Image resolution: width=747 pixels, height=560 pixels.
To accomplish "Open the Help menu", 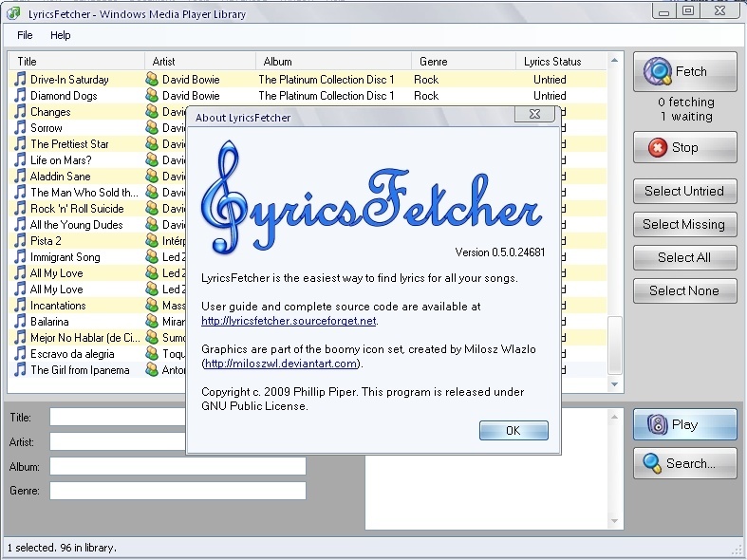I will 61,35.
